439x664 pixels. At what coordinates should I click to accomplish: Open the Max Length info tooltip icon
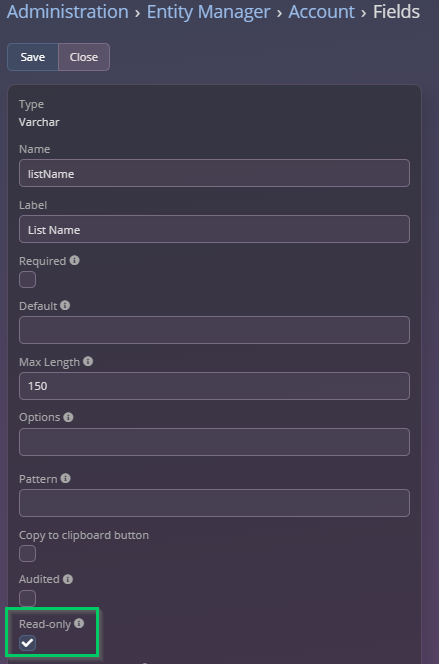tap(88, 361)
